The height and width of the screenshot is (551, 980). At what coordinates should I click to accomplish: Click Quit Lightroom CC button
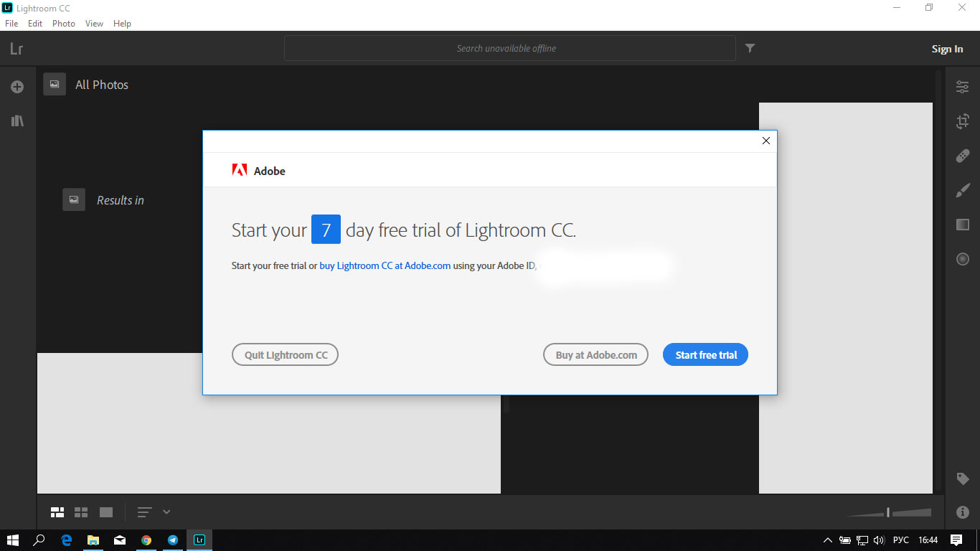click(285, 355)
